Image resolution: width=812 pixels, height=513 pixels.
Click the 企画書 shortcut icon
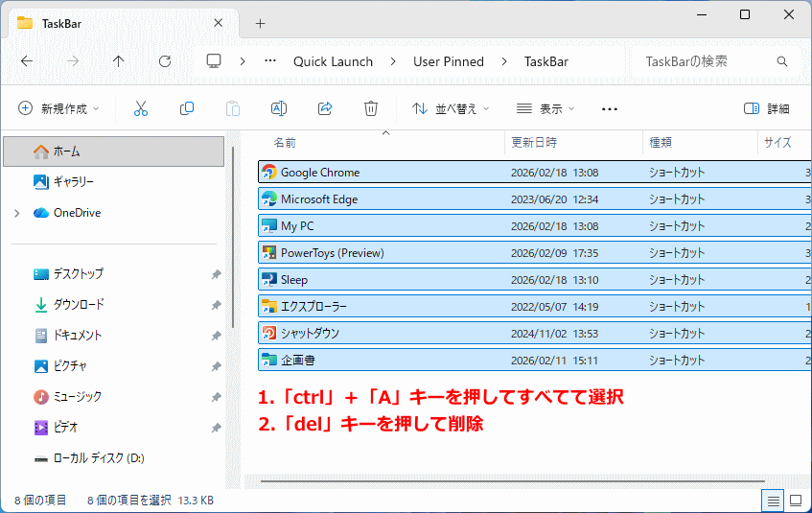point(269,361)
